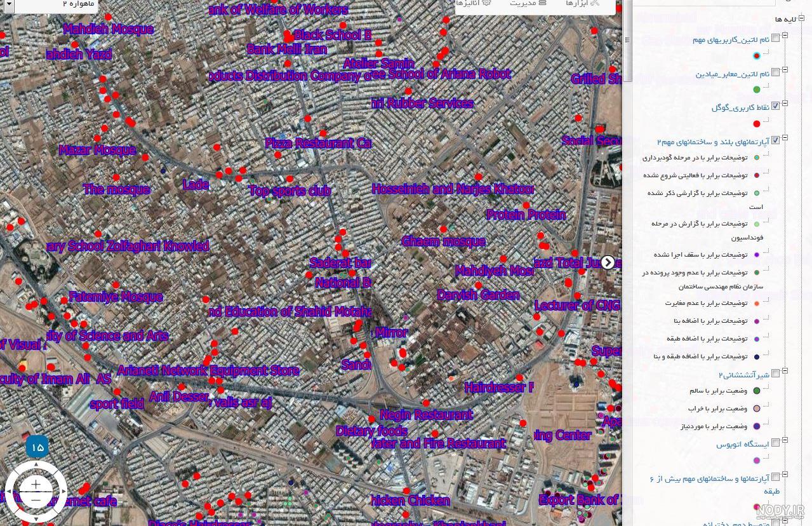
Task: Enable the ایستگاه اتوبوس layer checkbox
Action: pos(775,443)
